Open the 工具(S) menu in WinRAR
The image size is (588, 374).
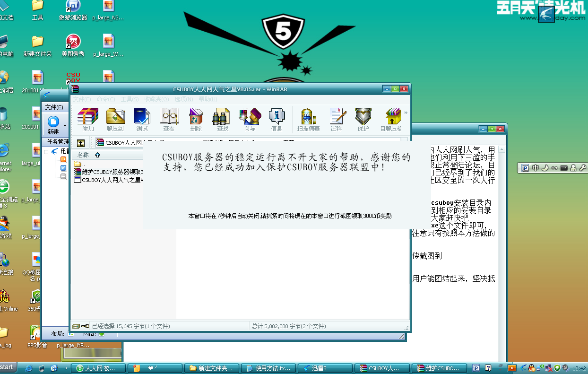tap(130, 99)
